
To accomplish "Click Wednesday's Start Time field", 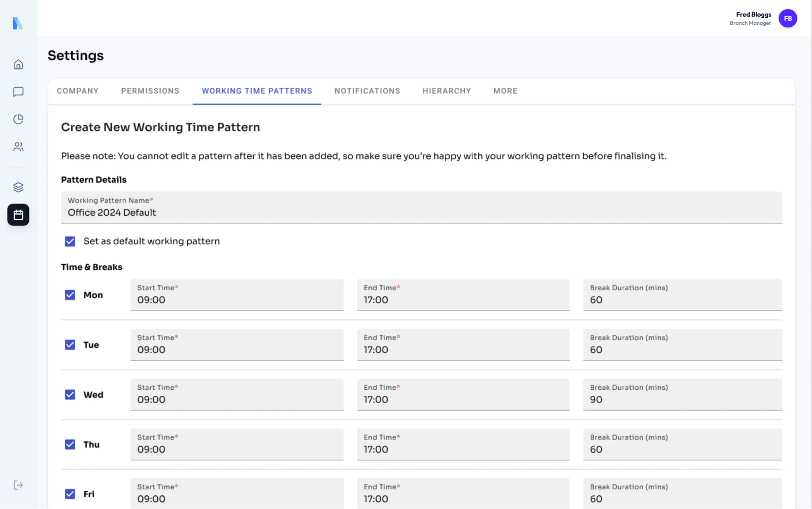I will pos(237,394).
